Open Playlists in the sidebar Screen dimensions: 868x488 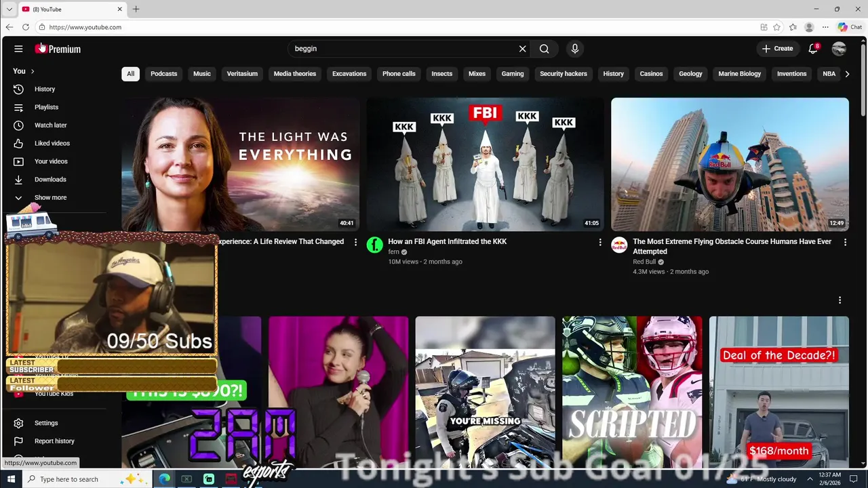(x=46, y=107)
